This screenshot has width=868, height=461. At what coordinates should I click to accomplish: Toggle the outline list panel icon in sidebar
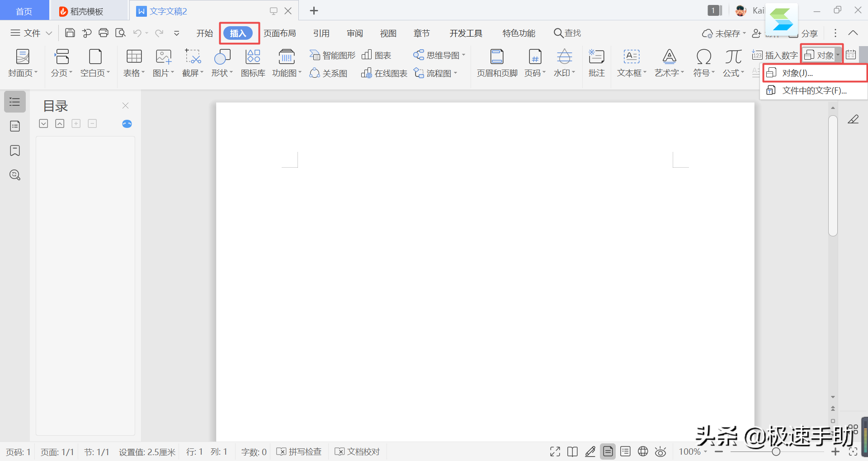click(15, 102)
